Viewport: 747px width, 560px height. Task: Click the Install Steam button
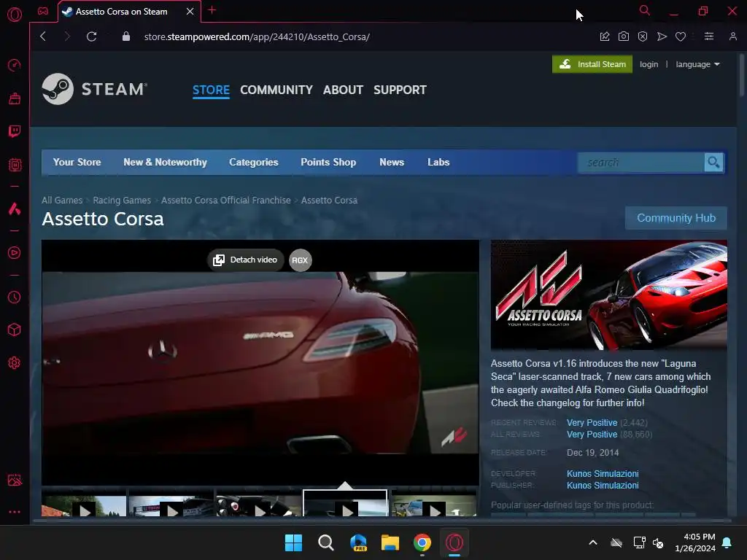[592, 64]
